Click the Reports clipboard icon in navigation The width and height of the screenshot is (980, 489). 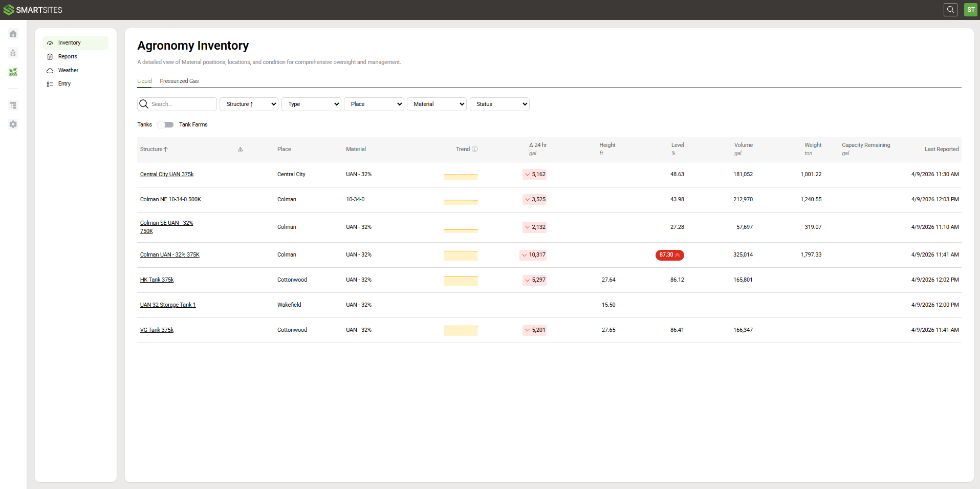point(50,56)
